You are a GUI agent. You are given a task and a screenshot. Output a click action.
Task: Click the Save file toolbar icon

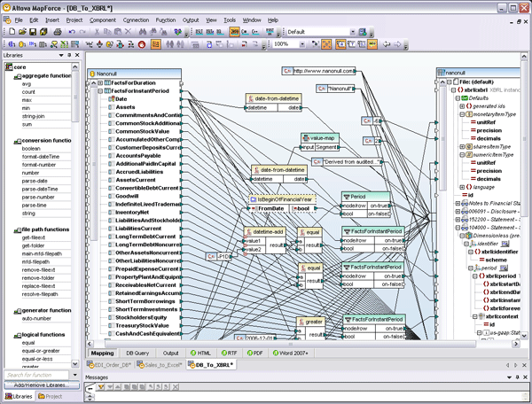32,32
